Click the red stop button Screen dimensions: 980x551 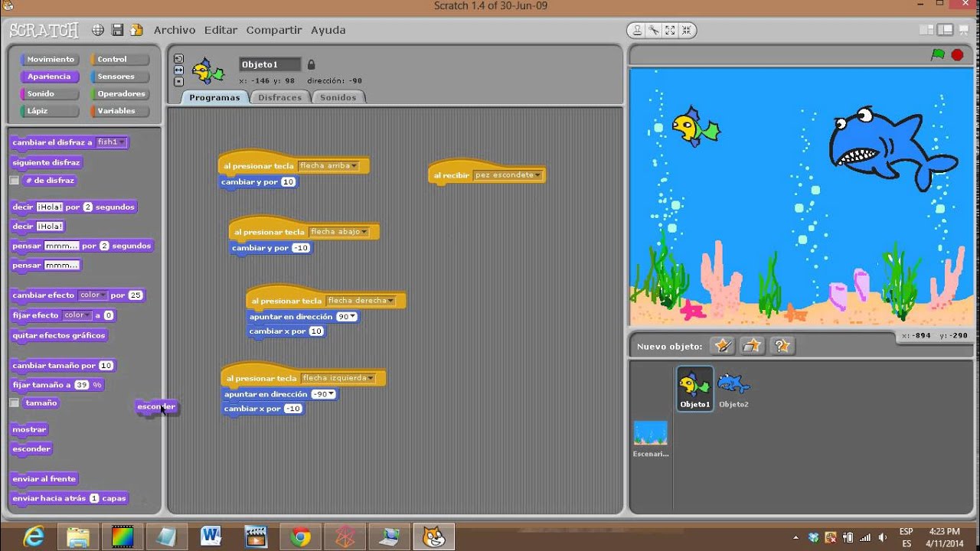pyautogui.click(x=957, y=54)
